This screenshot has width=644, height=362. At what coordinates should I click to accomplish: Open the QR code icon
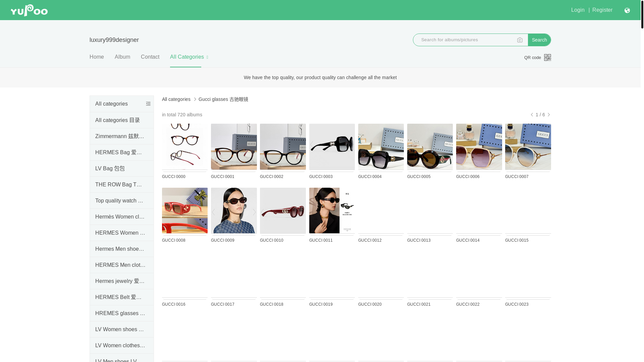click(547, 57)
